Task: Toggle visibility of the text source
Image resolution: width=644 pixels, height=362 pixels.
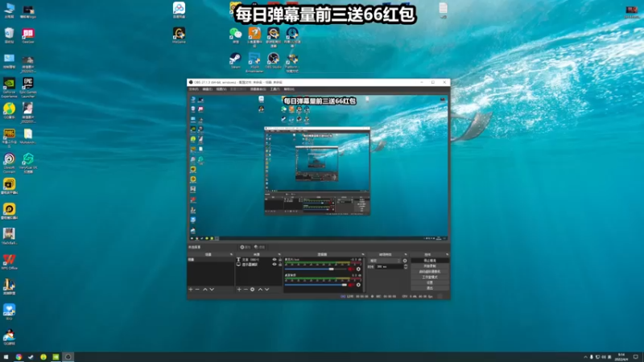Action: pyautogui.click(x=275, y=259)
